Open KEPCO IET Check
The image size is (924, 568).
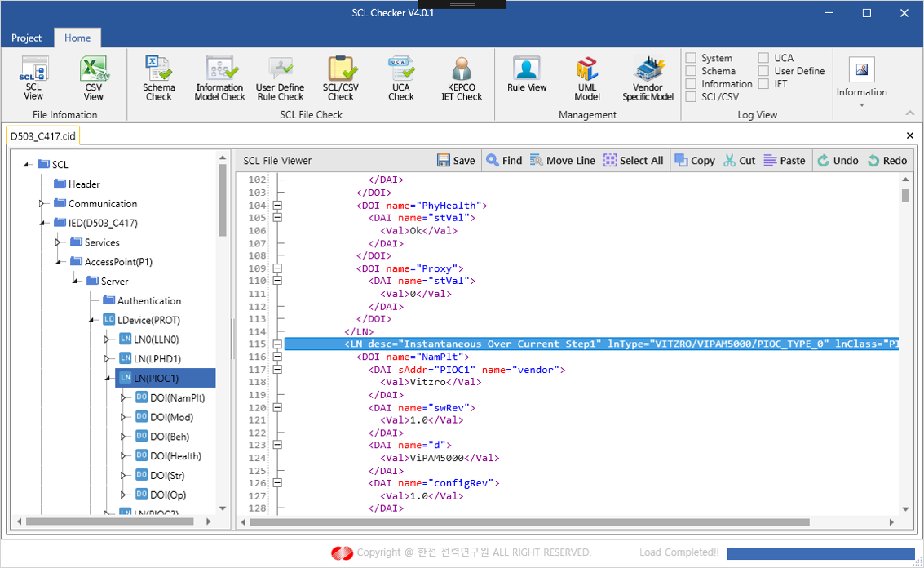coord(462,79)
